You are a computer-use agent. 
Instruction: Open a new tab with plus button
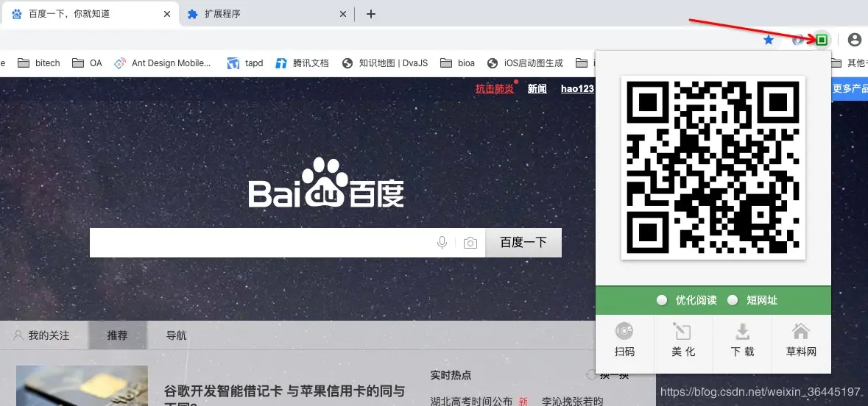click(x=371, y=15)
